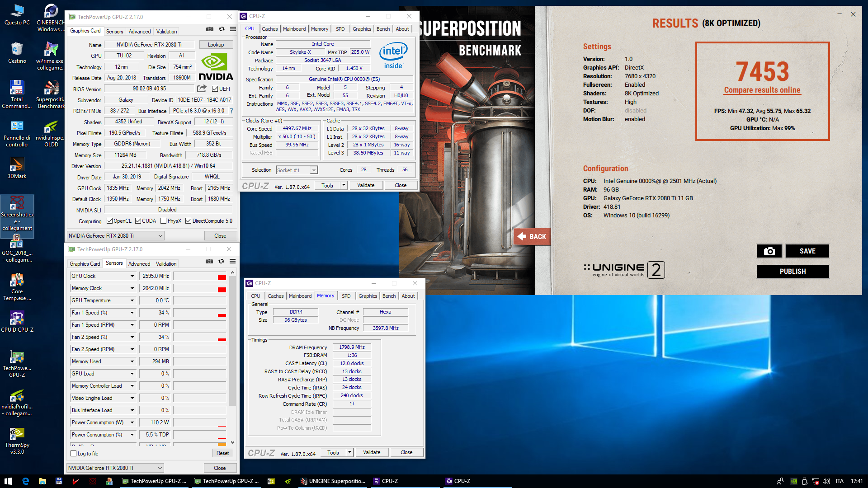Open the wPrime.exe shortcut icon
This screenshot has height=488, width=868.
50,56
